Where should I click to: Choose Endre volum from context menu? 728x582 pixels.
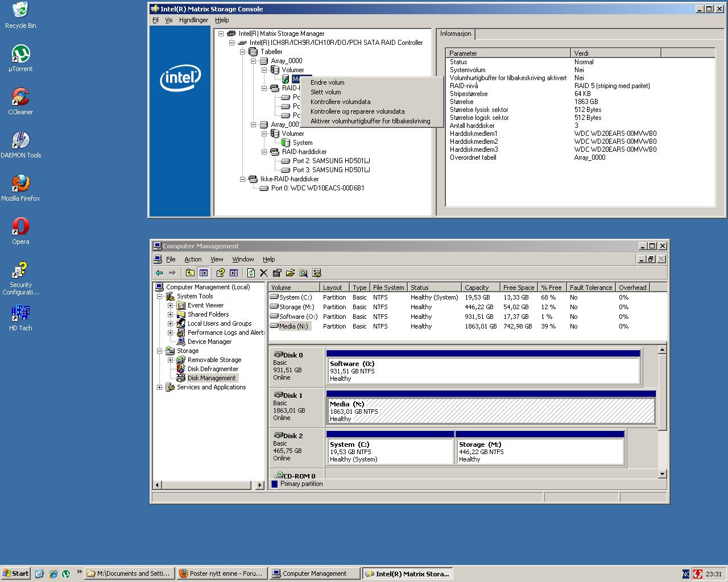[372, 82]
